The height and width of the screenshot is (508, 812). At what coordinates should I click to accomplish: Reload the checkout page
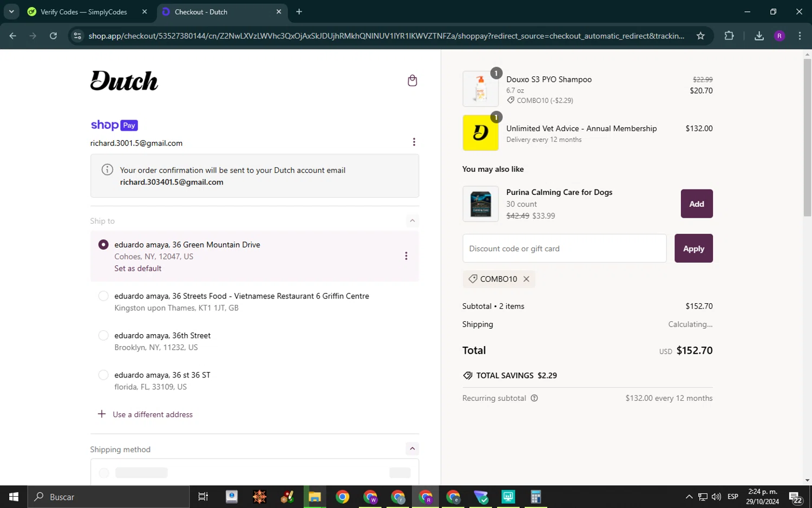[53, 36]
